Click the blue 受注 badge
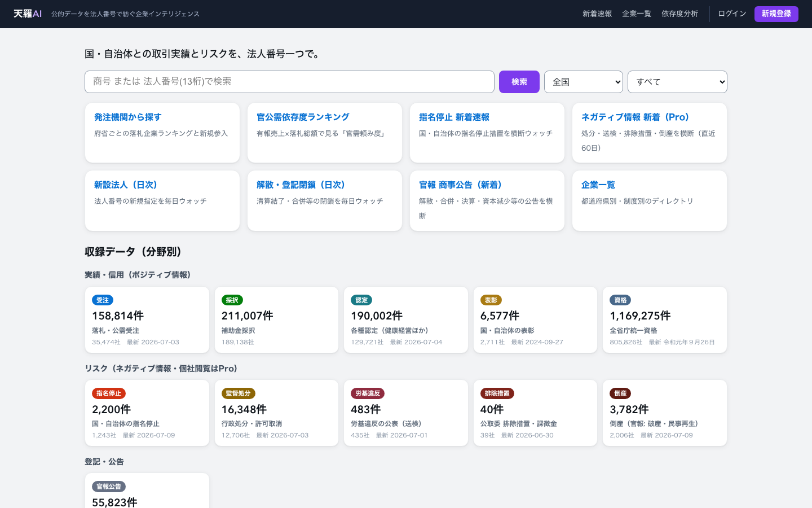 tap(103, 300)
